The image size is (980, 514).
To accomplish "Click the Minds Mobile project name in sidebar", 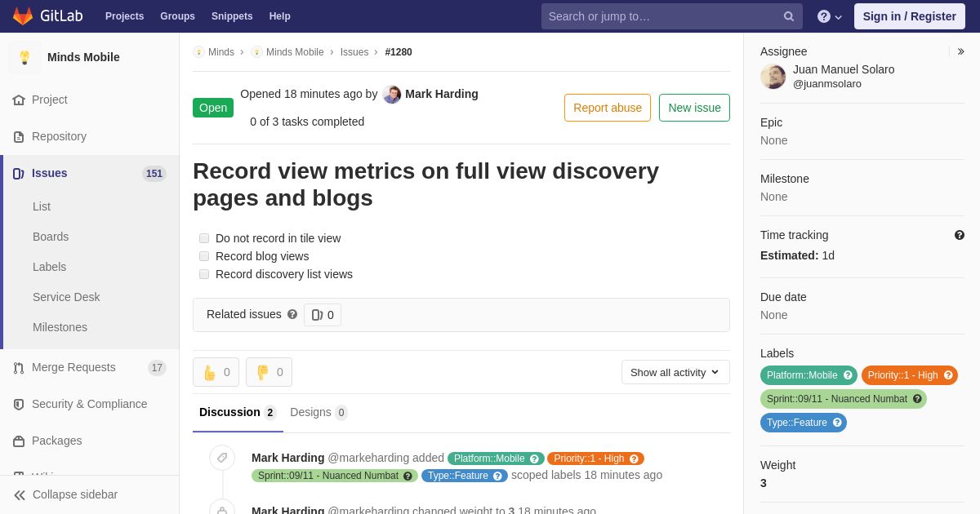I will click(83, 57).
